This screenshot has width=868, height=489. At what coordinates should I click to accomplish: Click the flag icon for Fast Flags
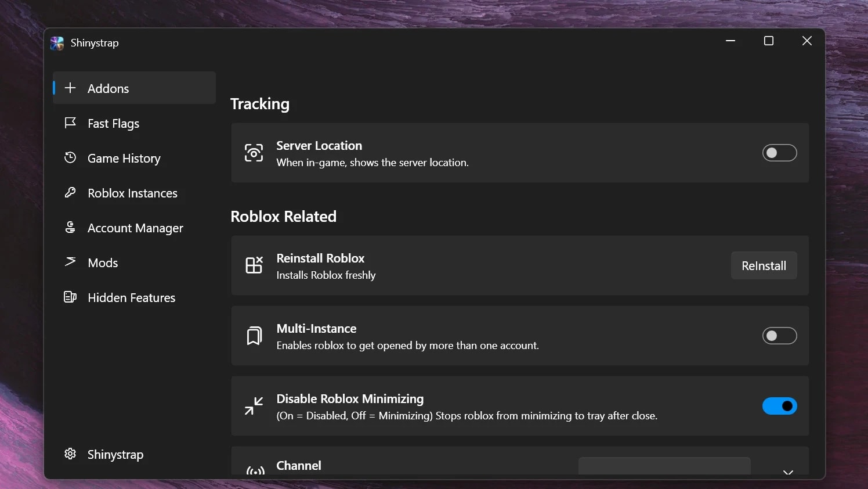click(x=70, y=123)
